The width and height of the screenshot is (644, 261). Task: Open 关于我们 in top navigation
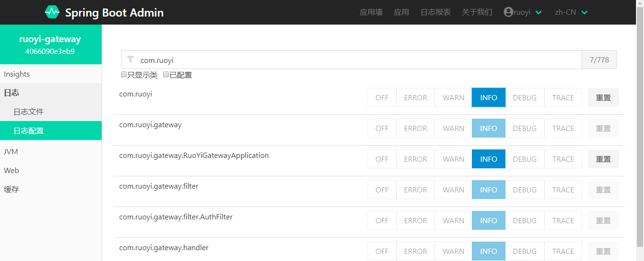click(x=477, y=12)
